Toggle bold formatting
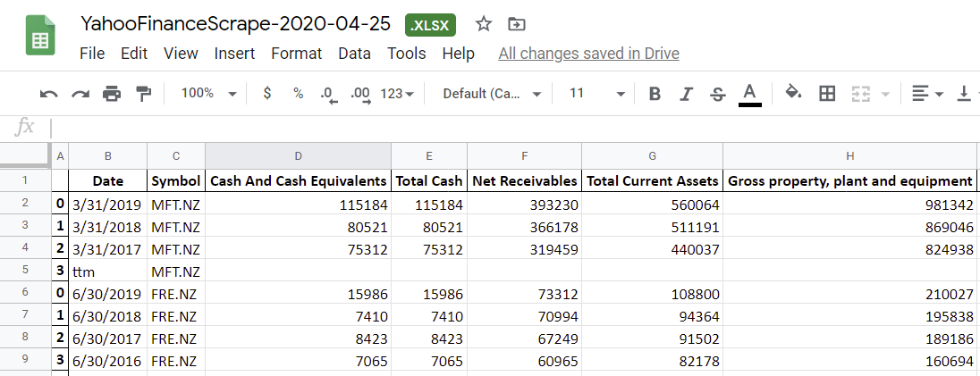 [655, 94]
